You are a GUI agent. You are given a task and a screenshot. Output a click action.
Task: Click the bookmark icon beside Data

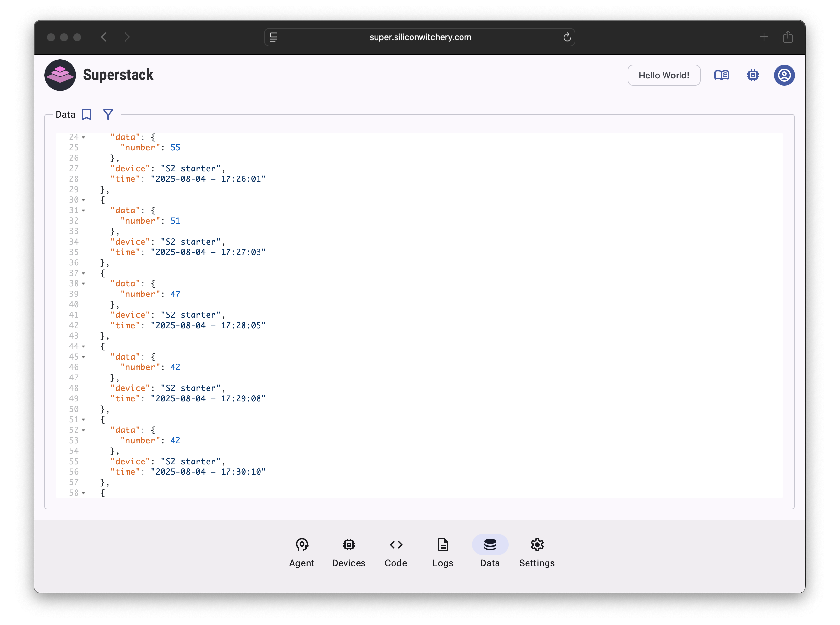pyautogui.click(x=87, y=114)
